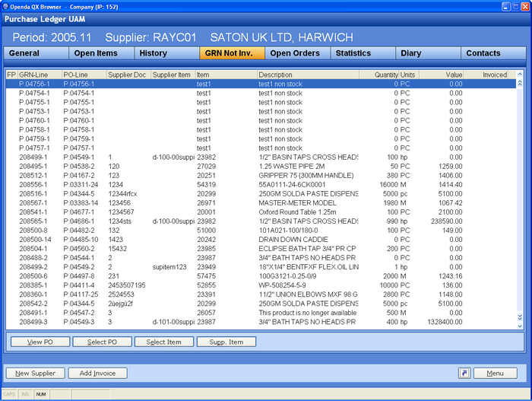Select 'This product is no longer available' row
The height and width of the screenshot is (401, 532).
[x=261, y=313]
